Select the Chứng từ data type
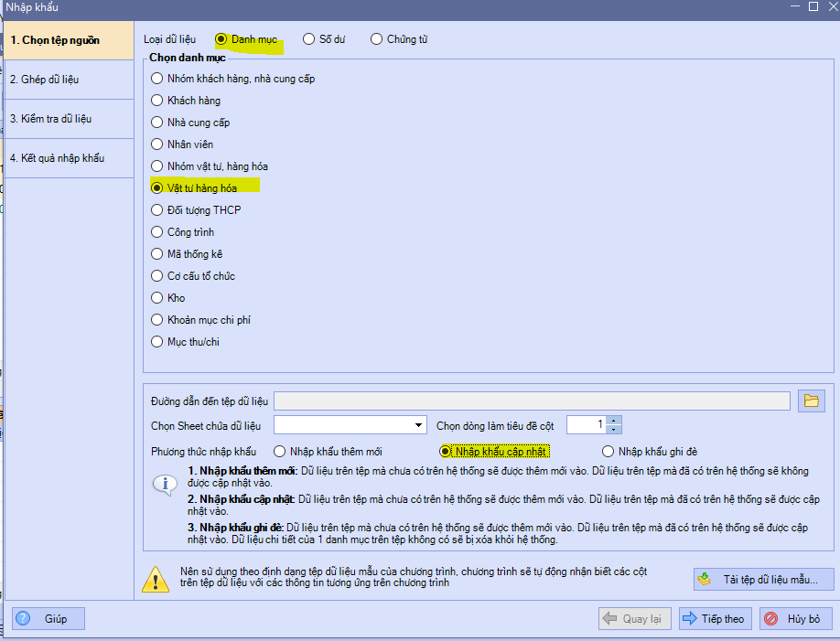 pos(377,39)
